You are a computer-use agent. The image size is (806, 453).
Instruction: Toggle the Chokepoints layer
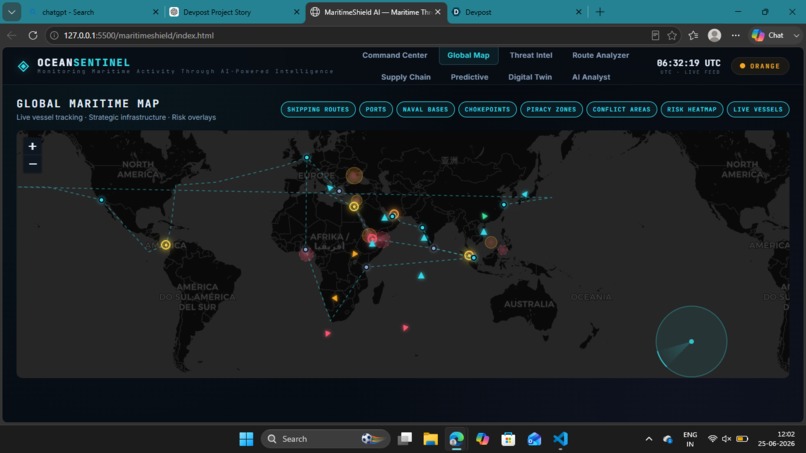tap(487, 110)
